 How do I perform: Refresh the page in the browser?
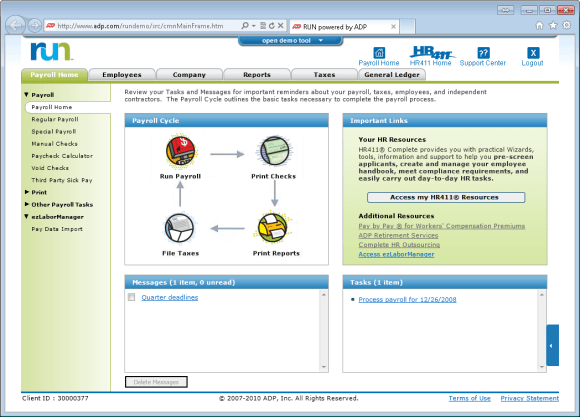coord(272,26)
